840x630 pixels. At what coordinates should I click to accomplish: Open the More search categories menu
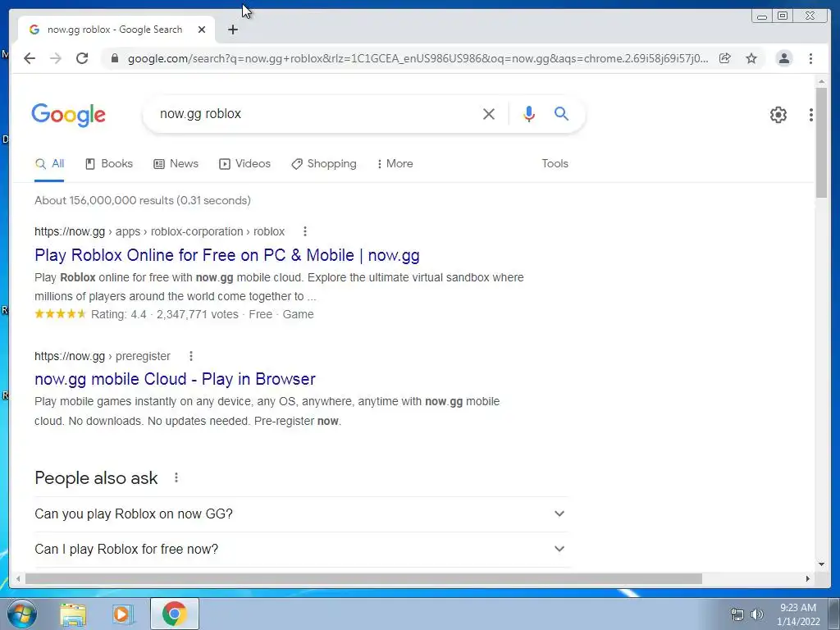pos(395,164)
